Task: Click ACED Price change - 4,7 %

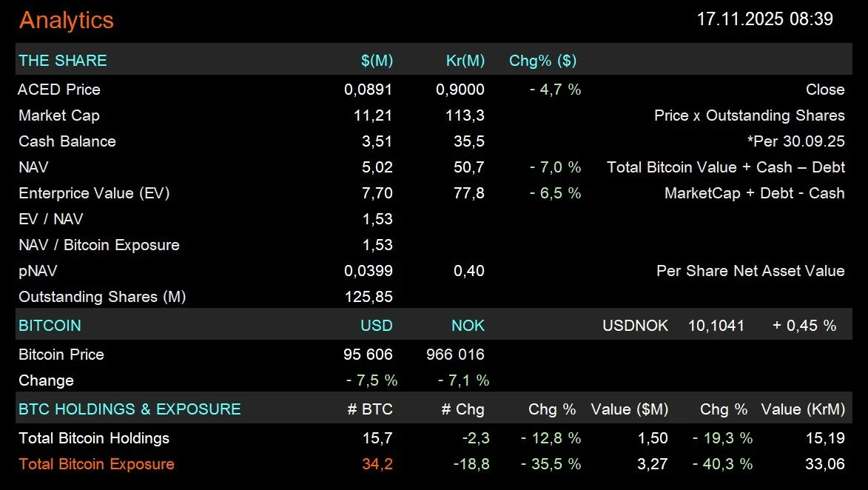Action: click(555, 89)
